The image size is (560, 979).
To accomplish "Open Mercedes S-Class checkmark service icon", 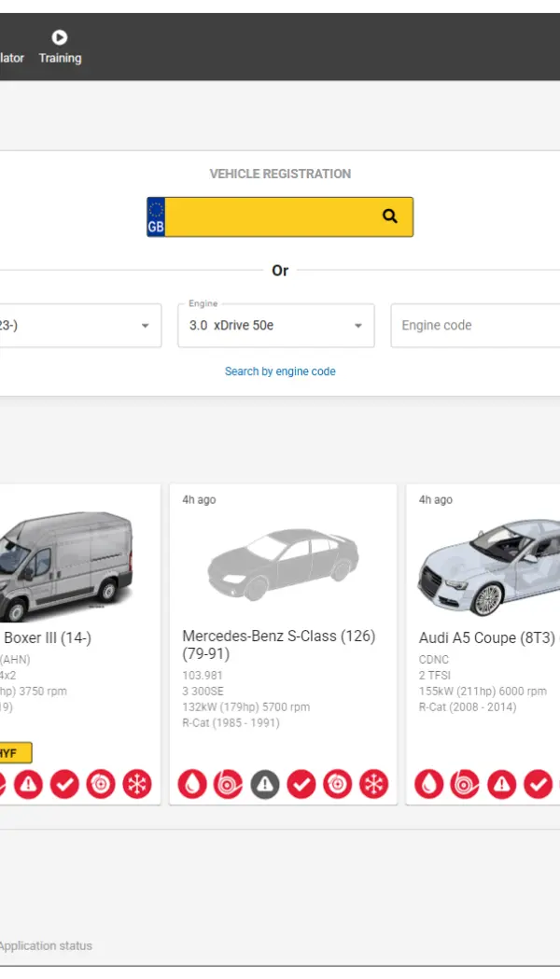I will click(x=301, y=784).
